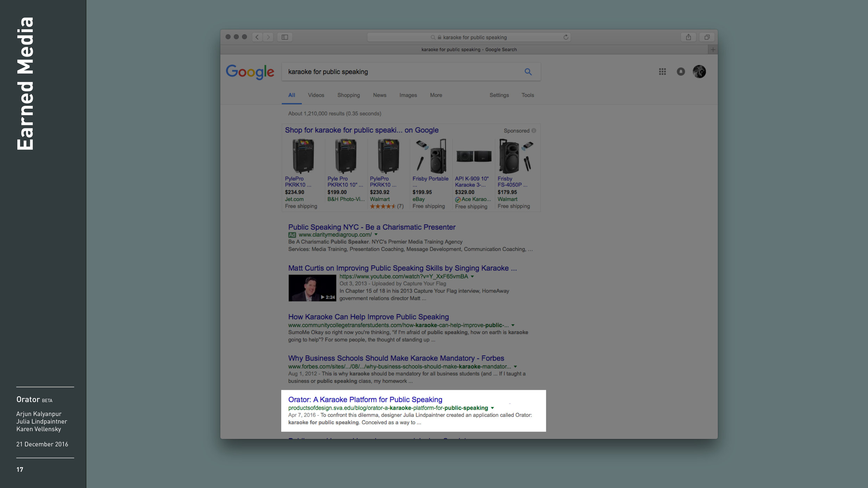Viewport: 868px width, 488px height.
Task: Click the Safari forward arrow button
Action: click(x=268, y=37)
